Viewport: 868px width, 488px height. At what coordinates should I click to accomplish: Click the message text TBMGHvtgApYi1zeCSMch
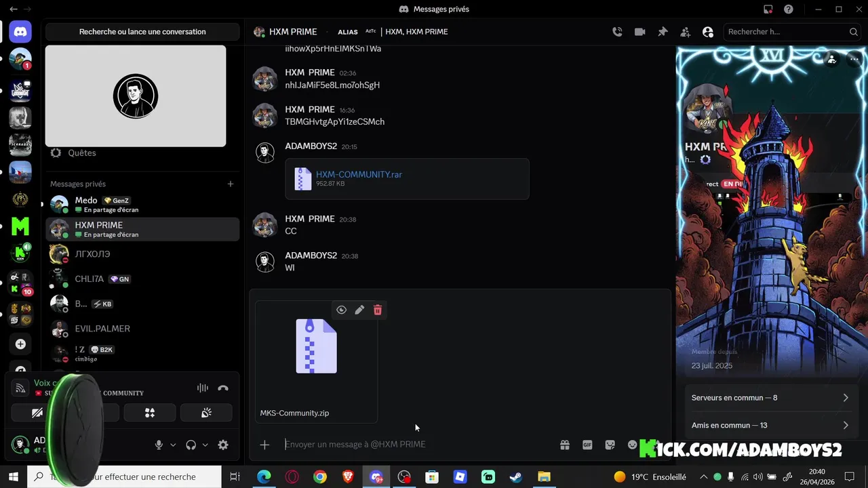(x=335, y=122)
